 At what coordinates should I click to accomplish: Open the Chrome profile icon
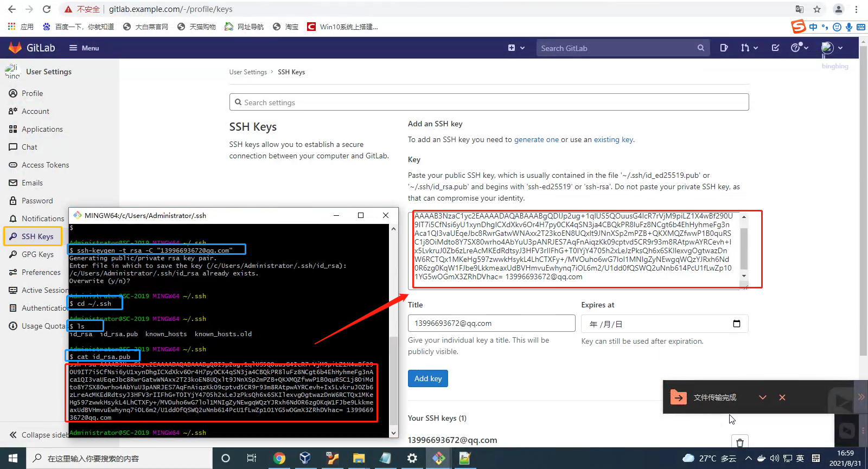click(838, 9)
